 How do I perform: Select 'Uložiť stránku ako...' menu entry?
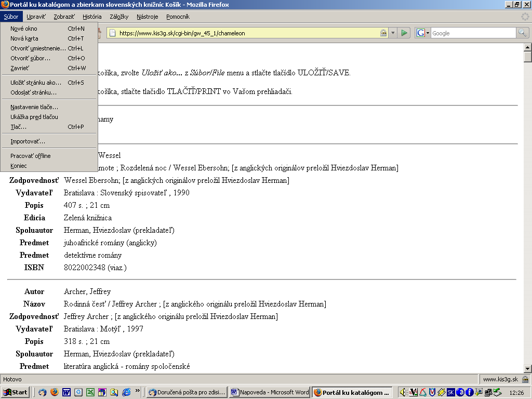pyautogui.click(x=36, y=83)
